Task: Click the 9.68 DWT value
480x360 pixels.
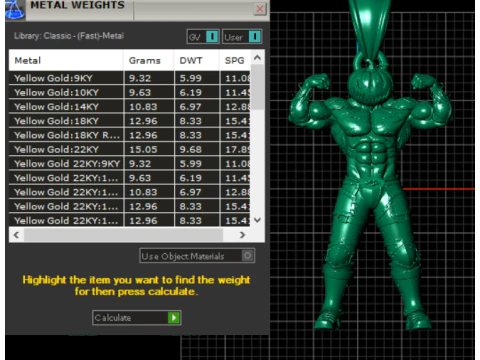Action: coord(191,149)
